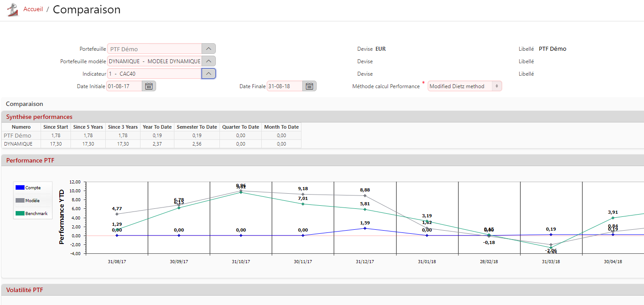The width and height of the screenshot is (644, 305).
Task: Click the Date Finale input field
Action: pyautogui.click(x=285, y=86)
